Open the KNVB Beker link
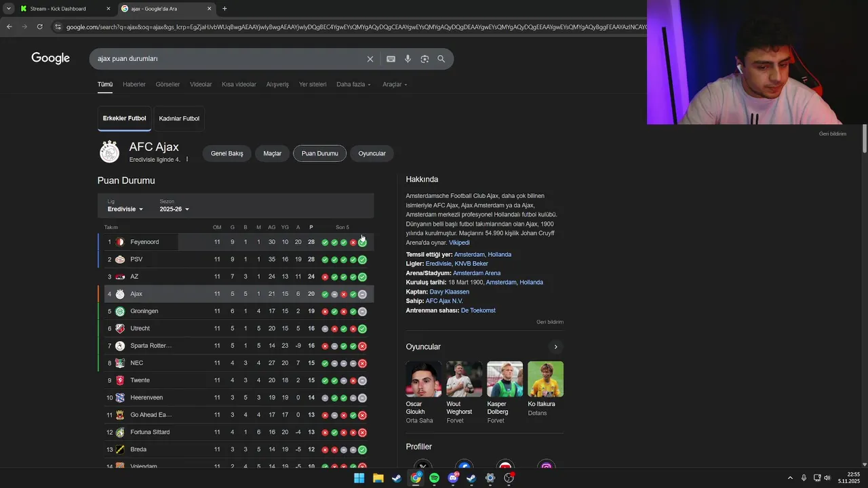Viewport: 868px width, 488px height. tap(471, 264)
